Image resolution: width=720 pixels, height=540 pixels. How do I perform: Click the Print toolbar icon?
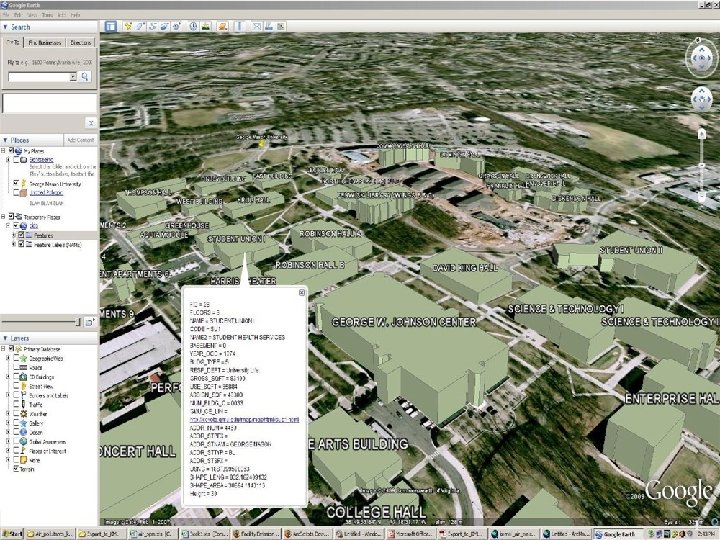[x=269, y=27]
